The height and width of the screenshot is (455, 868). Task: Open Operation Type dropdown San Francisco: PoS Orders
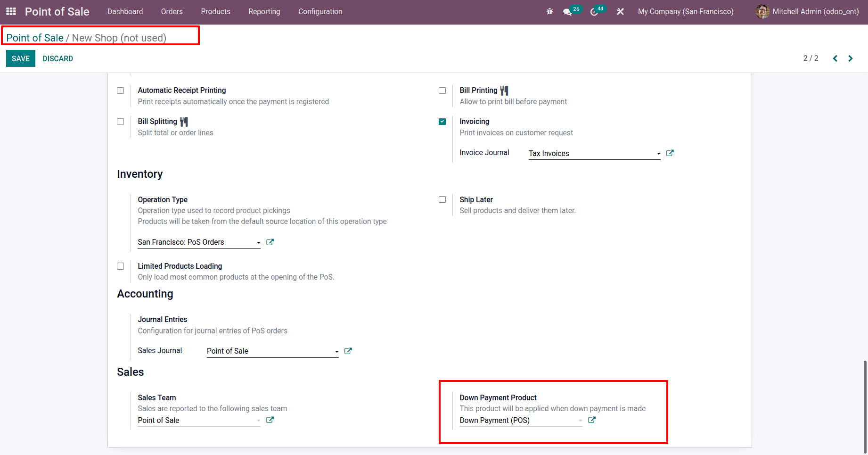pos(199,242)
